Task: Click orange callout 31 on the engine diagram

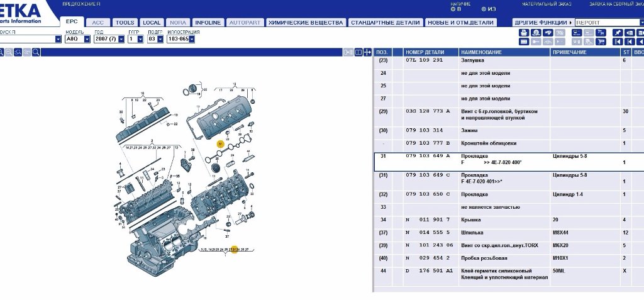Action: click(x=220, y=144)
